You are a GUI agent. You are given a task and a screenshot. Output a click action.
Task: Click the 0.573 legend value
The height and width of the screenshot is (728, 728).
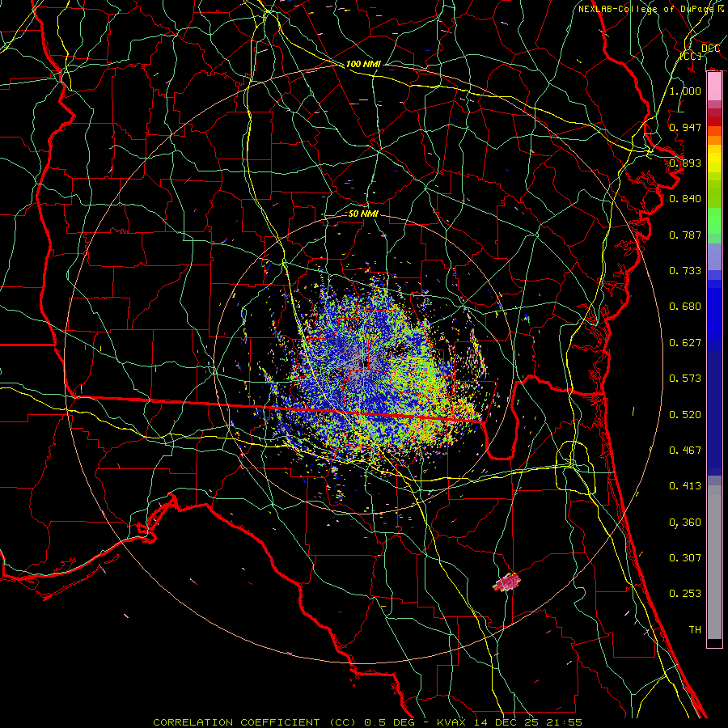685,378
